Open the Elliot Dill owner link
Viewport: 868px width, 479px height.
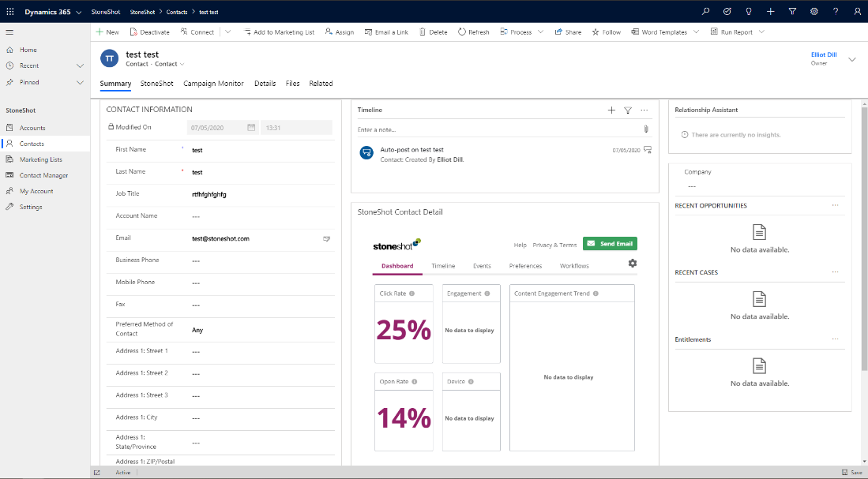tap(824, 54)
